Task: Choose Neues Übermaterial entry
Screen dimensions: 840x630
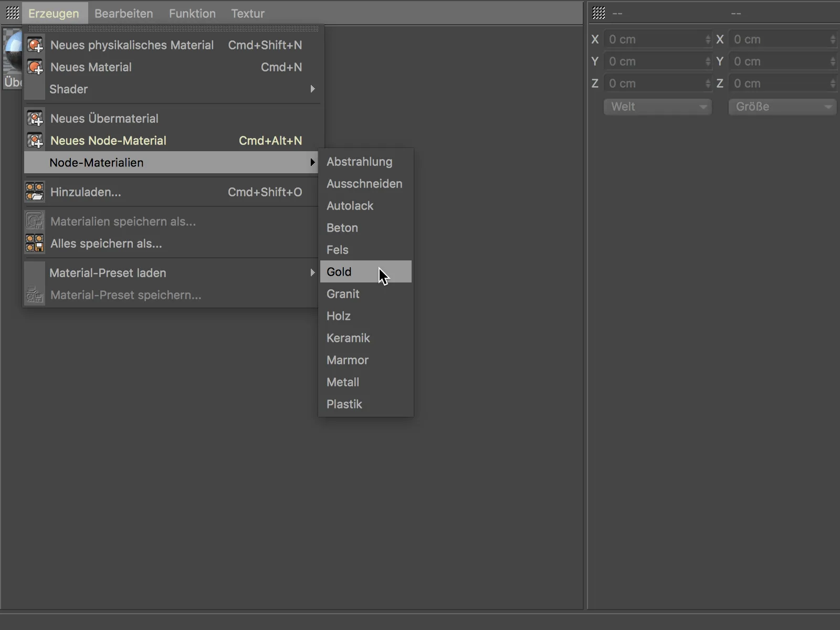Action: click(172, 119)
